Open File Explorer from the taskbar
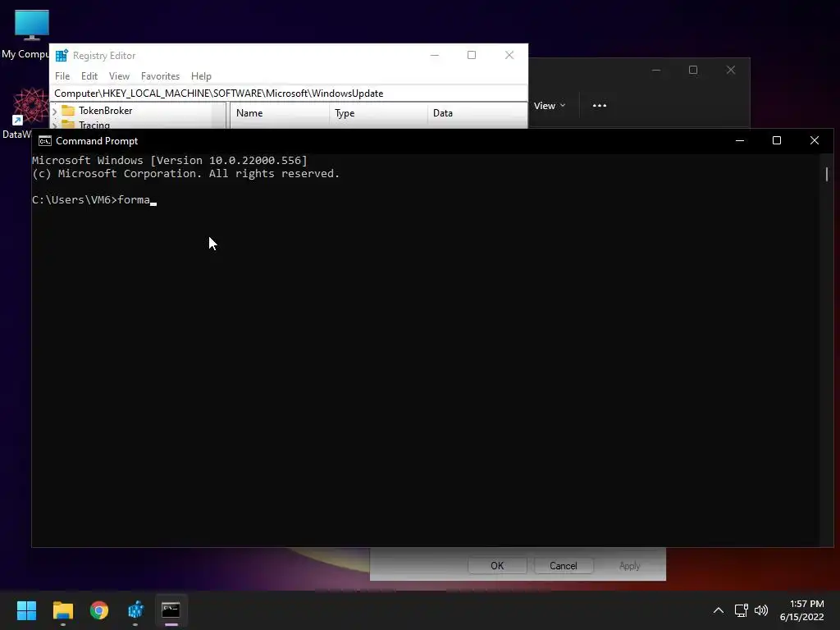This screenshot has width=840, height=630. coord(62,610)
